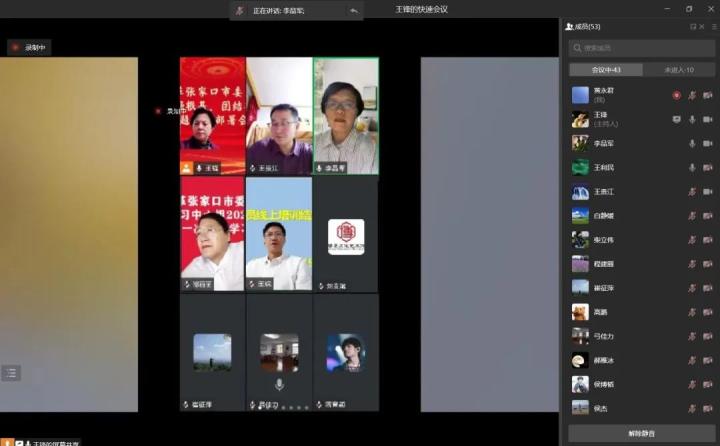
Task: Toggle 王利民's camera in member list
Action: (x=707, y=167)
